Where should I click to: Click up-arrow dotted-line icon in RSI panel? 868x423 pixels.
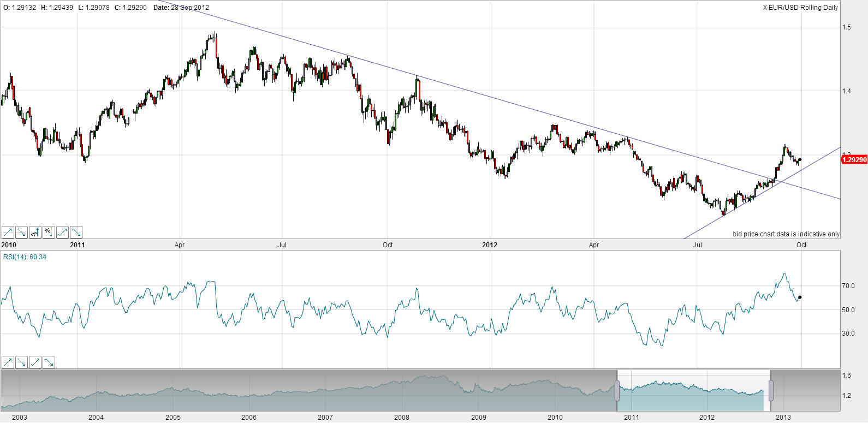click(x=8, y=362)
